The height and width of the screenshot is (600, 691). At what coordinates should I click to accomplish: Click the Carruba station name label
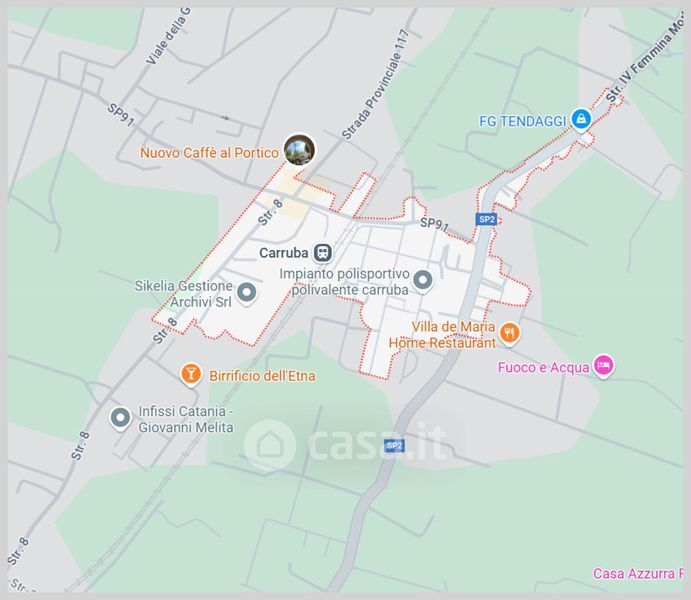(x=283, y=253)
